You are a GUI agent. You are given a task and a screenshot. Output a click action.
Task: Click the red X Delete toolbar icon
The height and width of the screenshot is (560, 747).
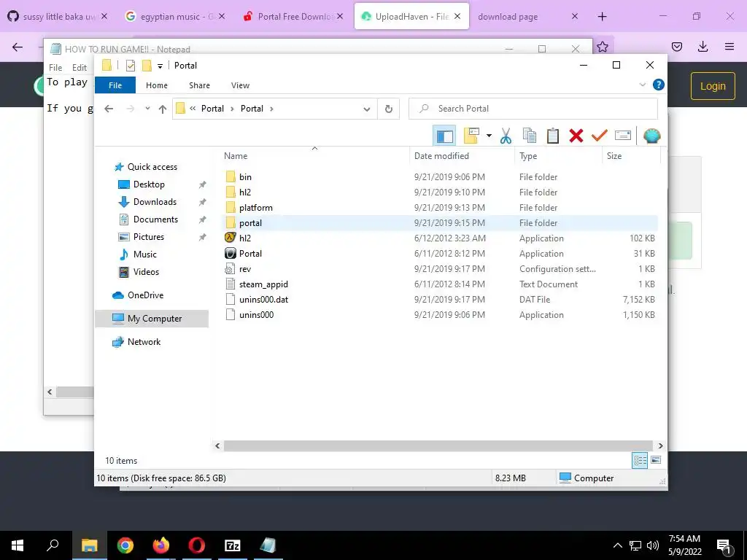(x=576, y=136)
